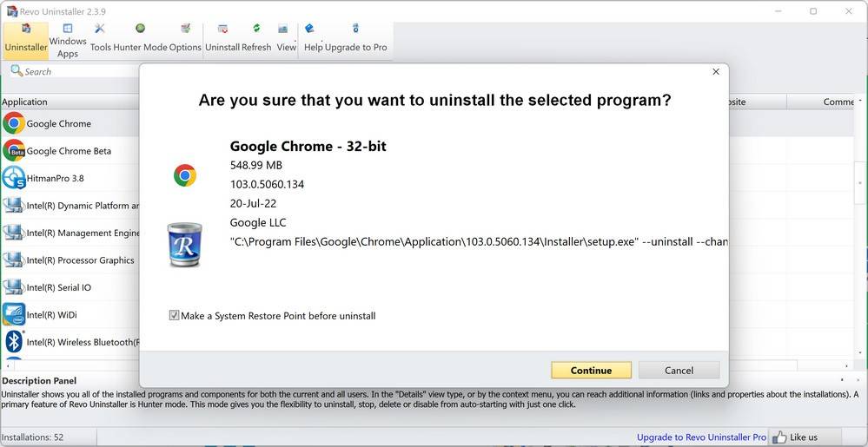The image size is (868, 447).
Task: Open the Help dropdown menu
Action: click(312, 39)
